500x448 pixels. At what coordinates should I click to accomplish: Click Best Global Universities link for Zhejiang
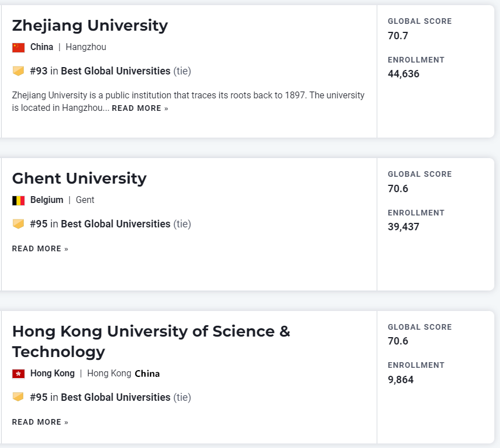115,71
